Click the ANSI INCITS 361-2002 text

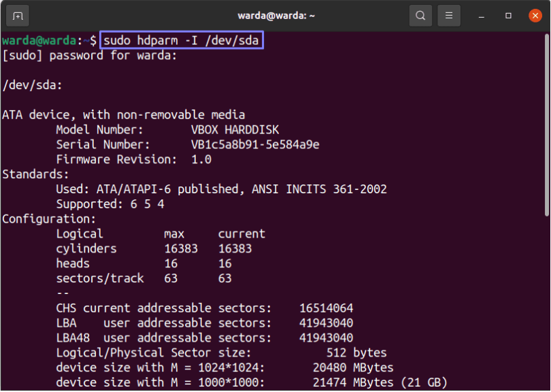pos(319,189)
